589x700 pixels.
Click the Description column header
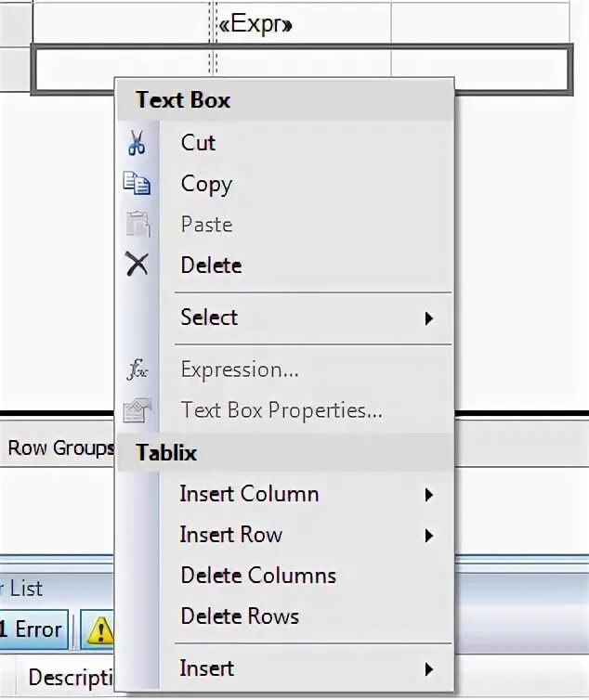click(71, 678)
